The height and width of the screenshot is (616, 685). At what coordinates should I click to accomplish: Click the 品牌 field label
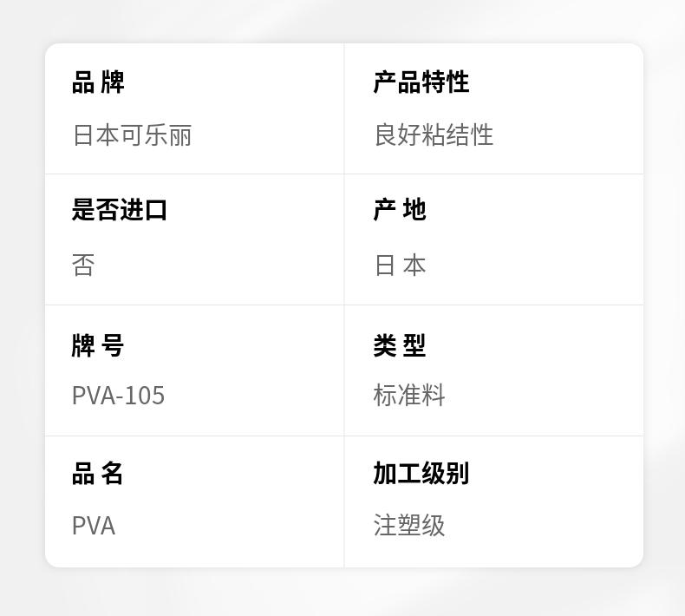click(98, 82)
